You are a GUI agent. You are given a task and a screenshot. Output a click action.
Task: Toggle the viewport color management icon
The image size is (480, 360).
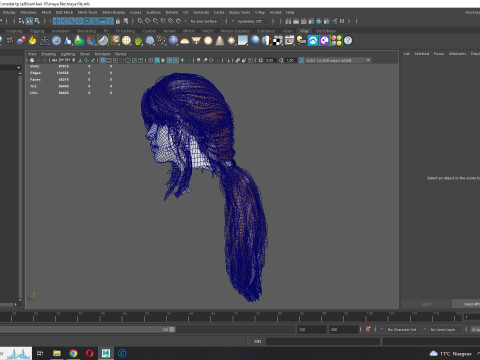coord(301,60)
